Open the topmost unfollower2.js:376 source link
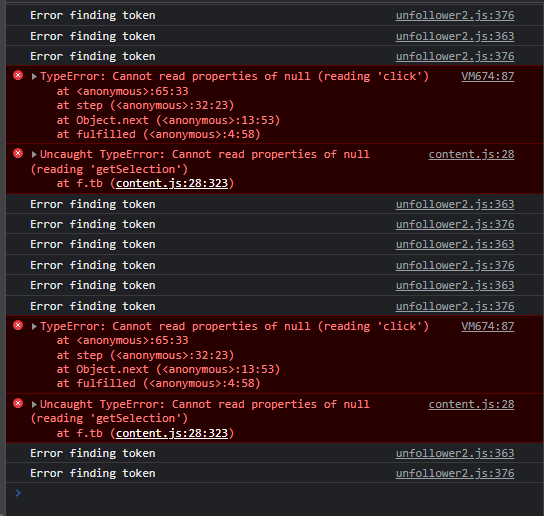The width and height of the screenshot is (544, 516). tap(455, 15)
